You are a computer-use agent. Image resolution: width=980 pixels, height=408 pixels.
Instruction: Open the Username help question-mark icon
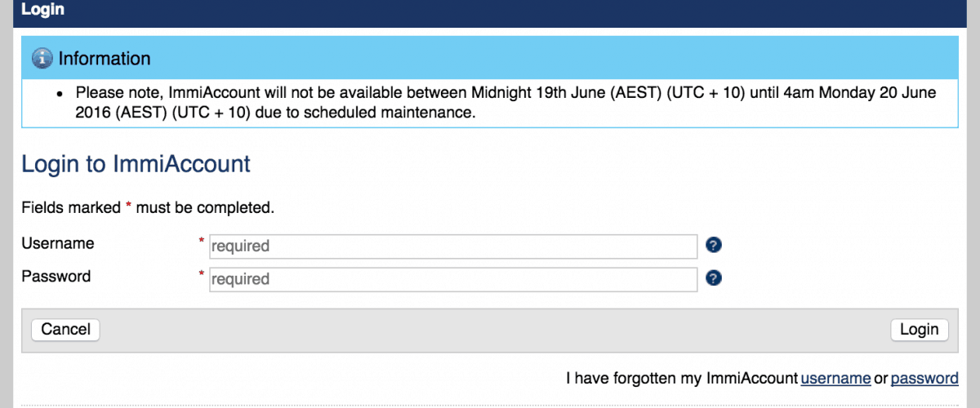click(713, 245)
